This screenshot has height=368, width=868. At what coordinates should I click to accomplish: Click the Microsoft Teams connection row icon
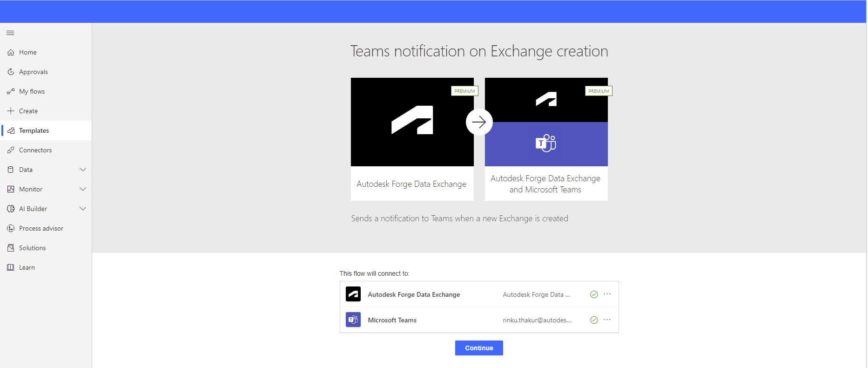(x=353, y=320)
